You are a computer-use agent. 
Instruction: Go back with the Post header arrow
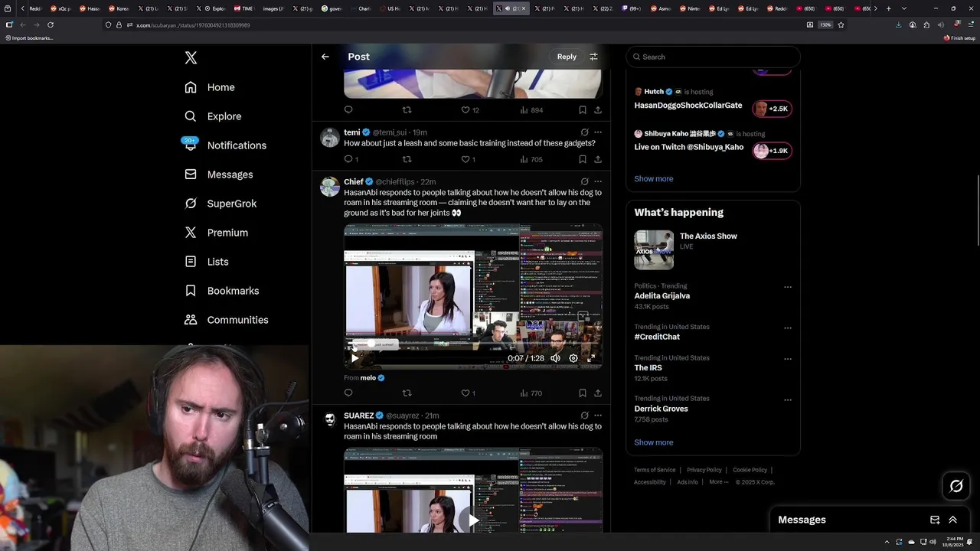tap(325, 57)
